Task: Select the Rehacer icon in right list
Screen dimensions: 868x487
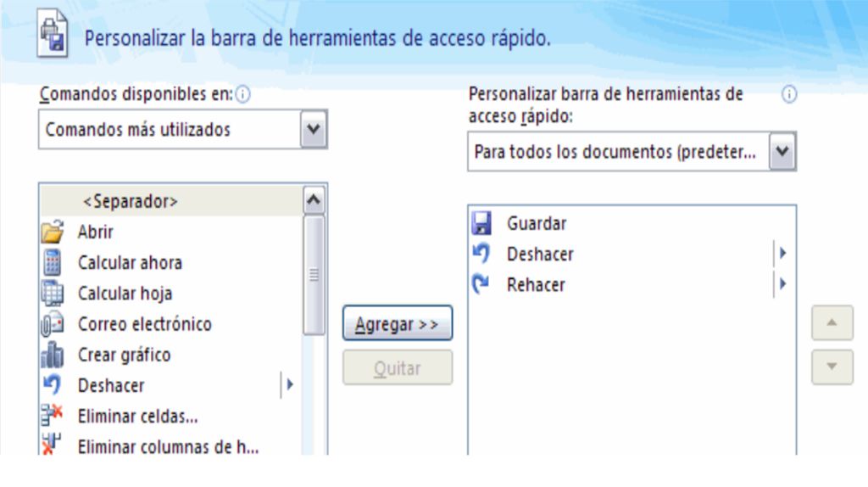Action: click(481, 285)
